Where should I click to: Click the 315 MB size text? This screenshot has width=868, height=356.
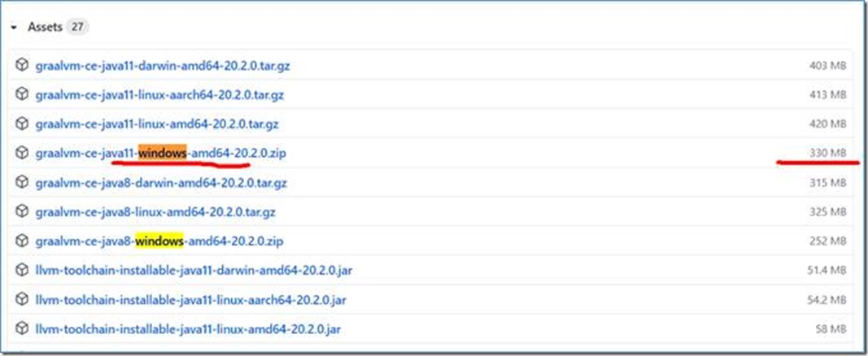pos(827,183)
